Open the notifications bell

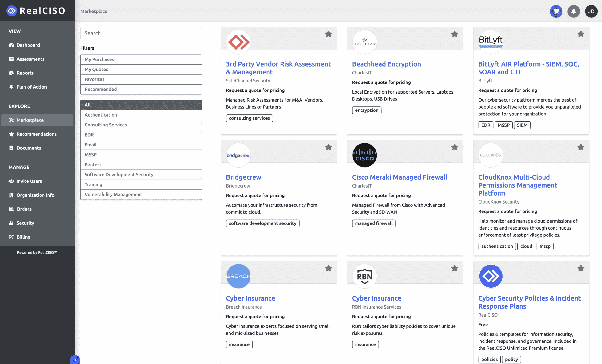(x=574, y=11)
